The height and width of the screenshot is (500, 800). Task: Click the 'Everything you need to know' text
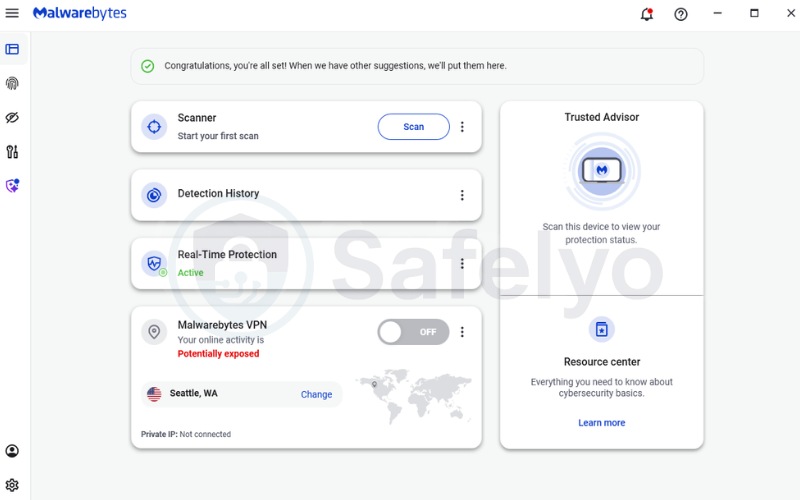[x=602, y=387]
